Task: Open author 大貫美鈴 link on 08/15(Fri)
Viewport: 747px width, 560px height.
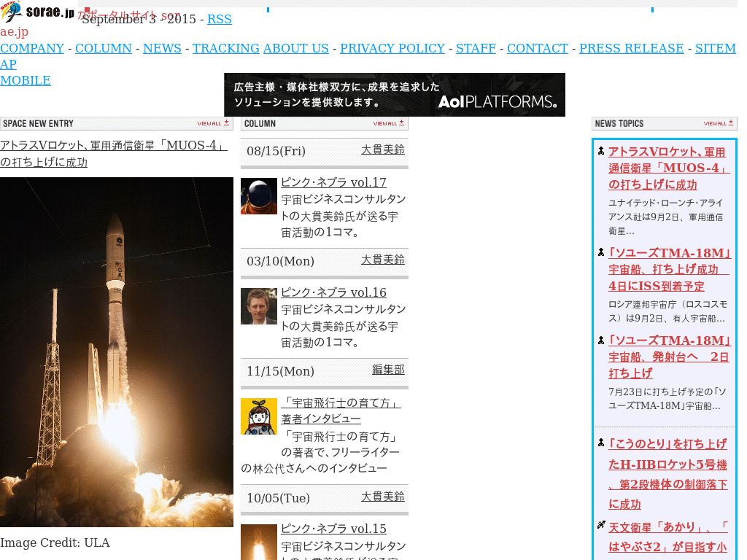Action: point(382,149)
